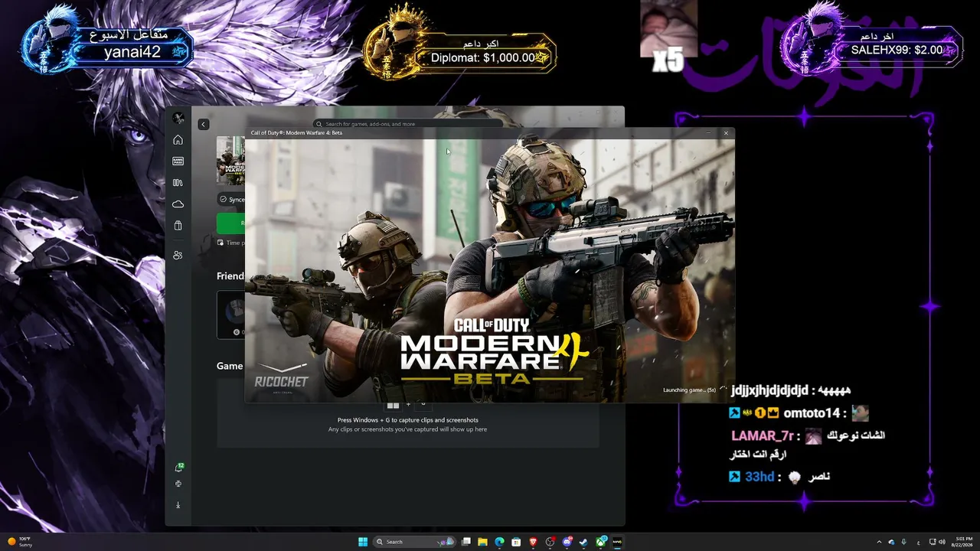This screenshot has height=551, width=980.
Task: Show hidden icons in the system tray
Action: (x=879, y=542)
